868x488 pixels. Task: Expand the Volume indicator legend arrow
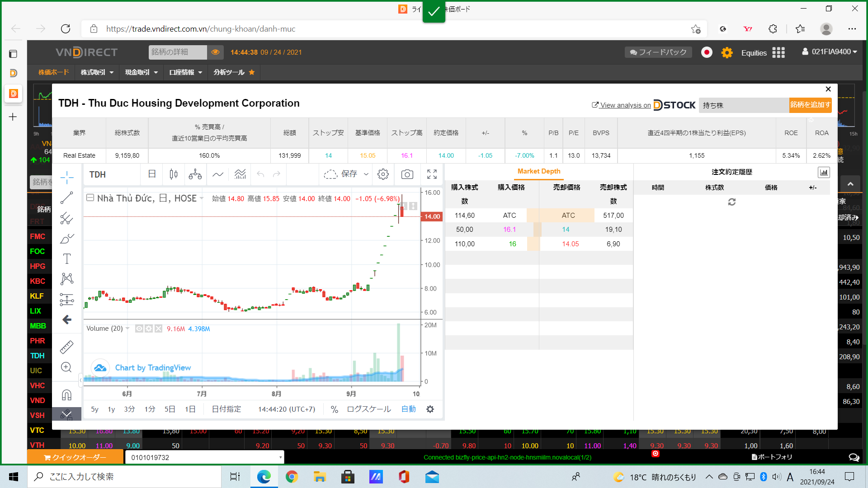(x=127, y=329)
